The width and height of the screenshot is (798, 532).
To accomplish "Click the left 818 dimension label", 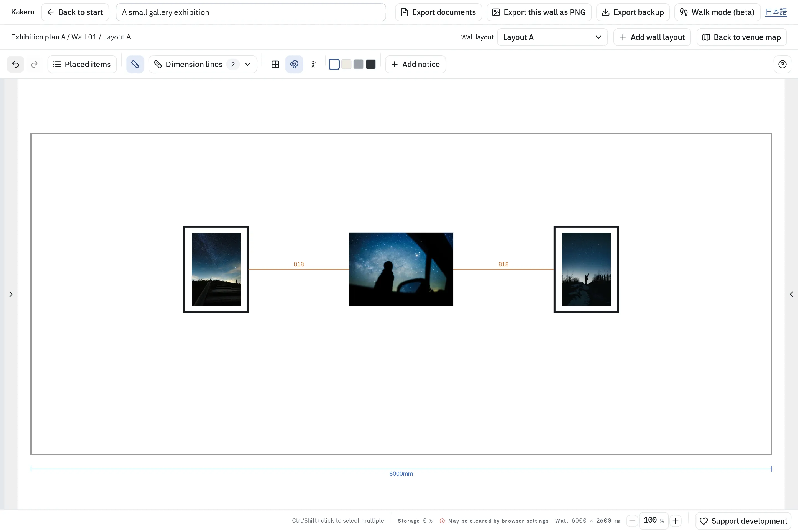I will (299, 264).
